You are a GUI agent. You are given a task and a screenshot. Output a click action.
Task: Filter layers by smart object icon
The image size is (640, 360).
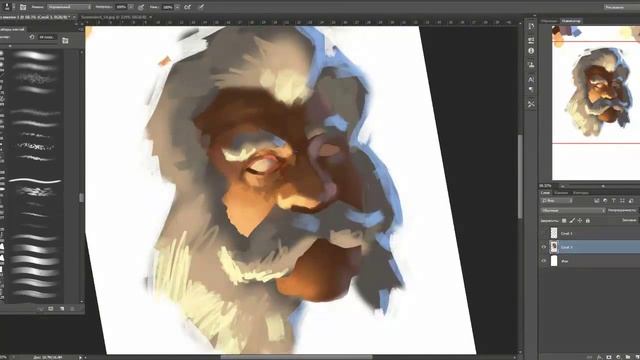[x=631, y=200]
